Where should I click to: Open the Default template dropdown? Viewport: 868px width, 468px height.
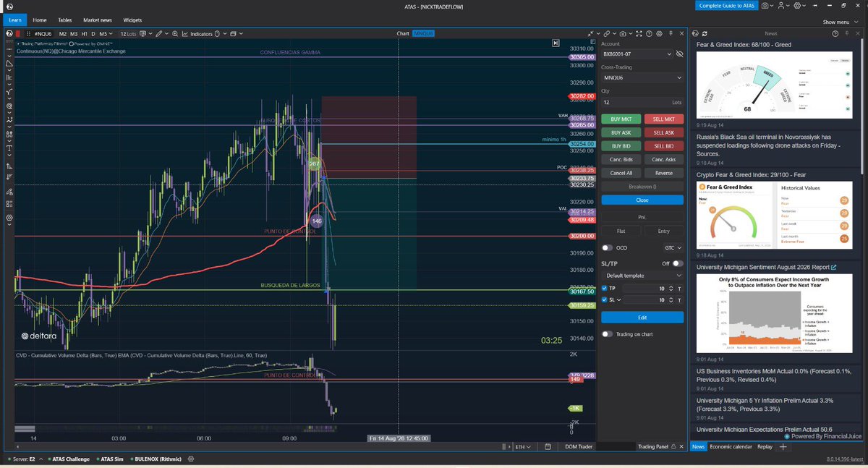point(642,276)
